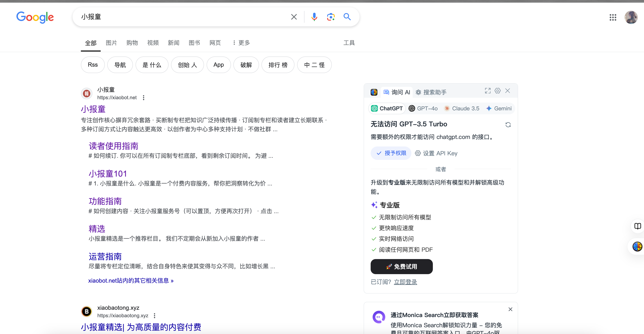The height and width of the screenshot is (334, 644).
Task: Start voice search with microphone icon
Action: [314, 17]
